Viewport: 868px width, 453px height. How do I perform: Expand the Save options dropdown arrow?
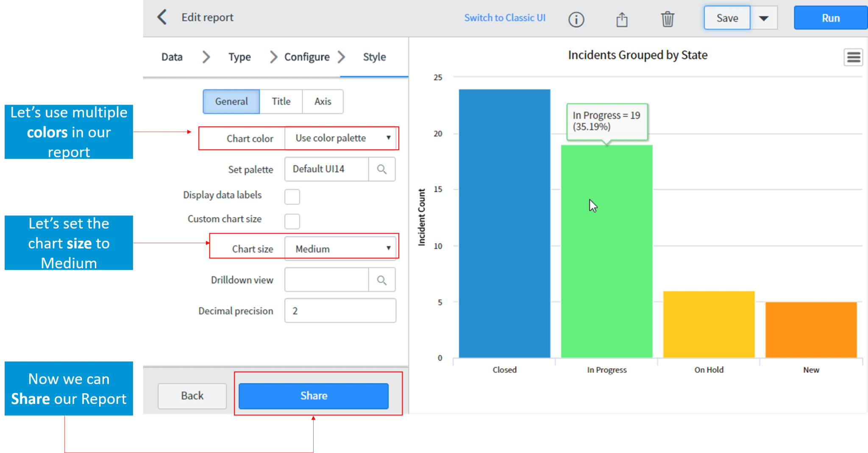(x=764, y=18)
